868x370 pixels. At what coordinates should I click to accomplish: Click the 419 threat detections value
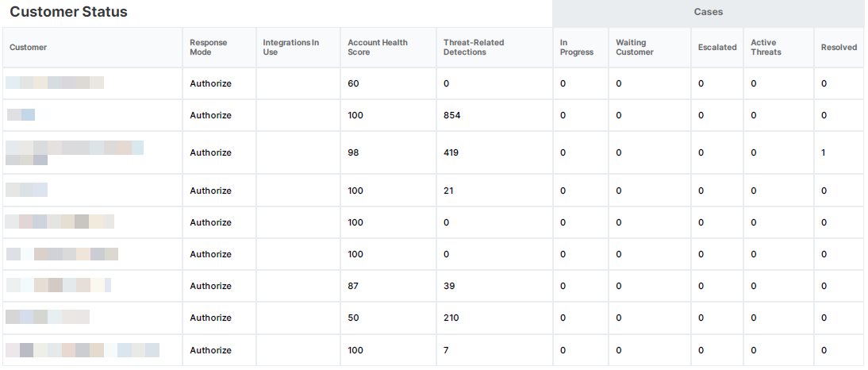click(x=451, y=152)
